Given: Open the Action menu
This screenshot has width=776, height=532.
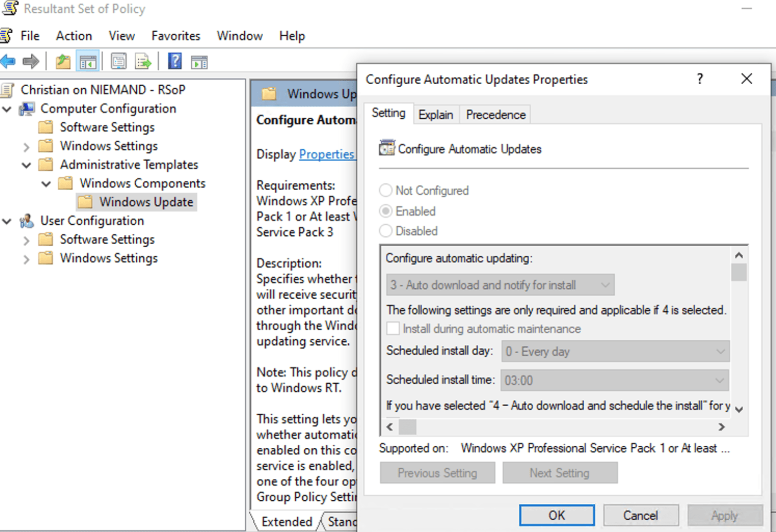Looking at the screenshot, I should (x=74, y=36).
